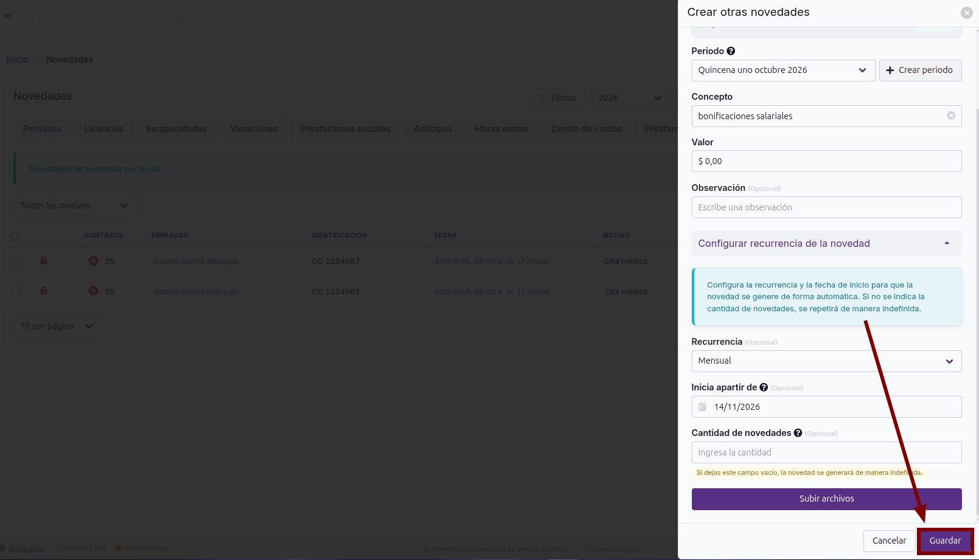Check the row for 30/09/26 absence
979x560 pixels.
(x=16, y=261)
